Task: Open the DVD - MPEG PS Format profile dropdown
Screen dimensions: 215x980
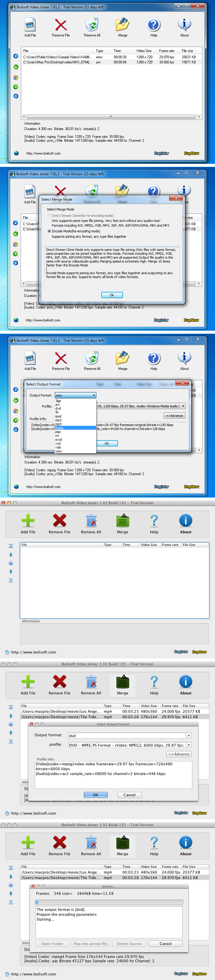Action: pos(188,745)
